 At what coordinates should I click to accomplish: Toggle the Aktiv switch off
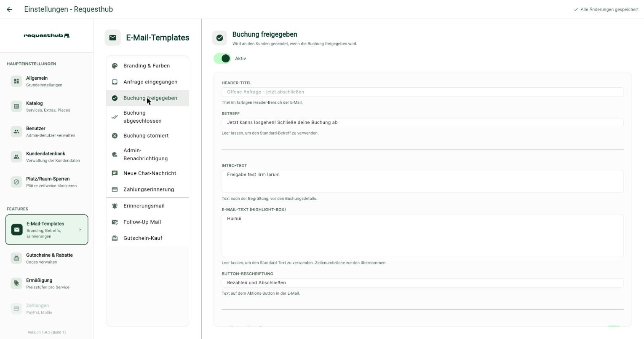click(222, 59)
